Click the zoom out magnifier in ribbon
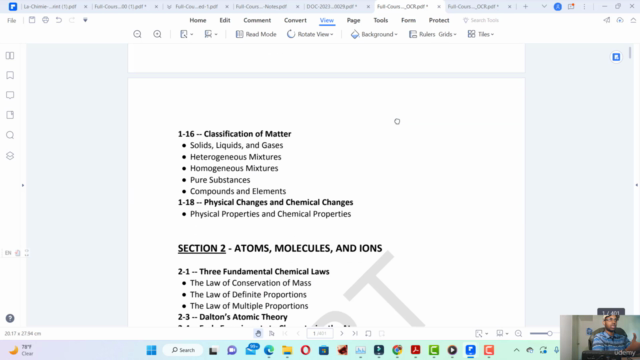Image resolution: width=640 pixels, height=360 pixels. 138,34
